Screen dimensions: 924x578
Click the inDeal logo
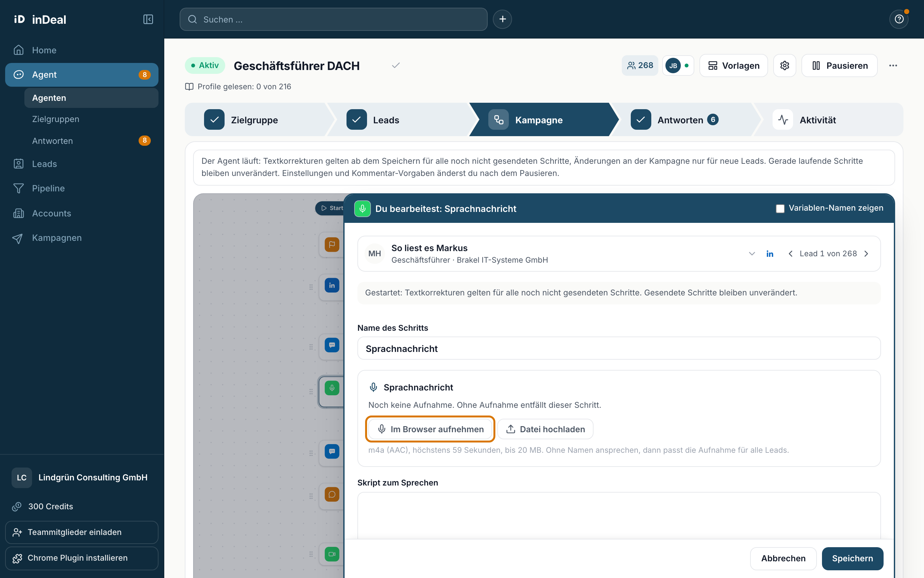pyautogui.click(x=40, y=20)
